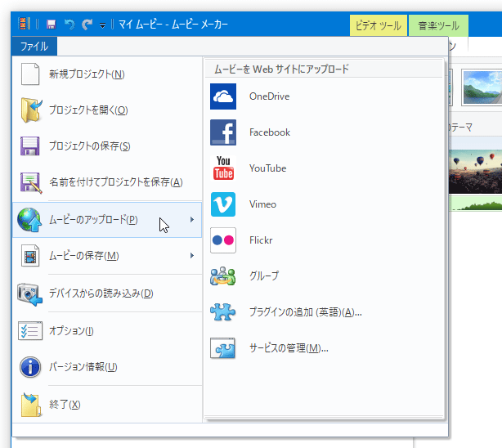Choose プロジェクトを開く(O) from the menu
The image size is (502, 448).
[x=107, y=110]
